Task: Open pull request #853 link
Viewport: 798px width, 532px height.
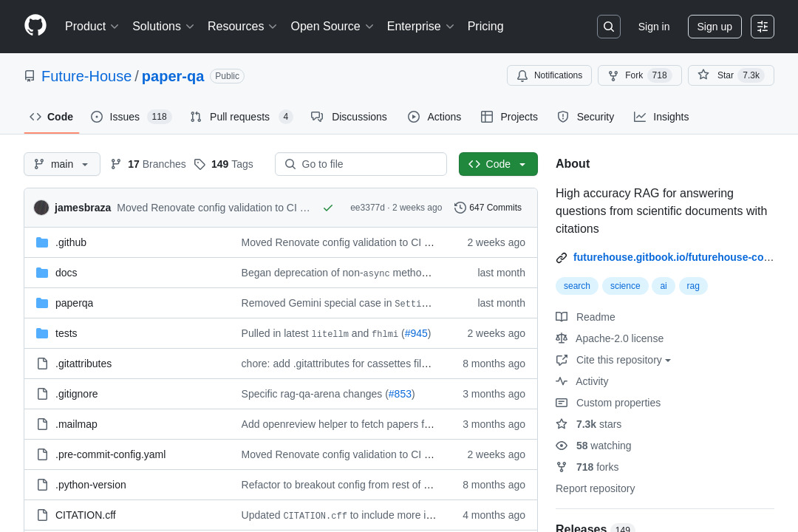Action: pyautogui.click(x=400, y=394)
